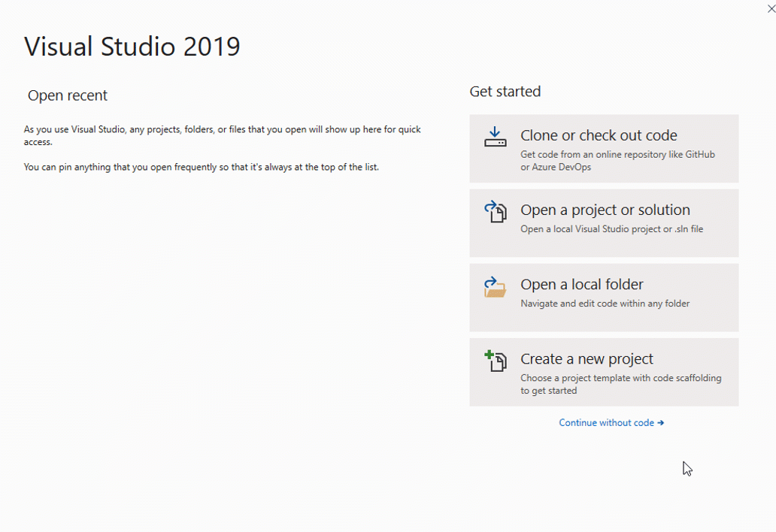The height and width of the screenshot is (532, 776).
Task: Start with the Create a new project title
Action: [x=587, y=359]
